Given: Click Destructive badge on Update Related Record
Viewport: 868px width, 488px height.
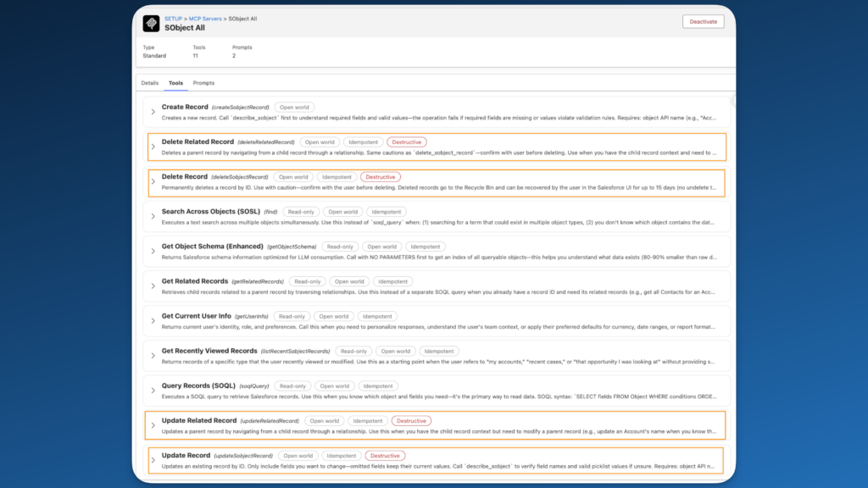Looking at the screenshot, I should 411,421.
